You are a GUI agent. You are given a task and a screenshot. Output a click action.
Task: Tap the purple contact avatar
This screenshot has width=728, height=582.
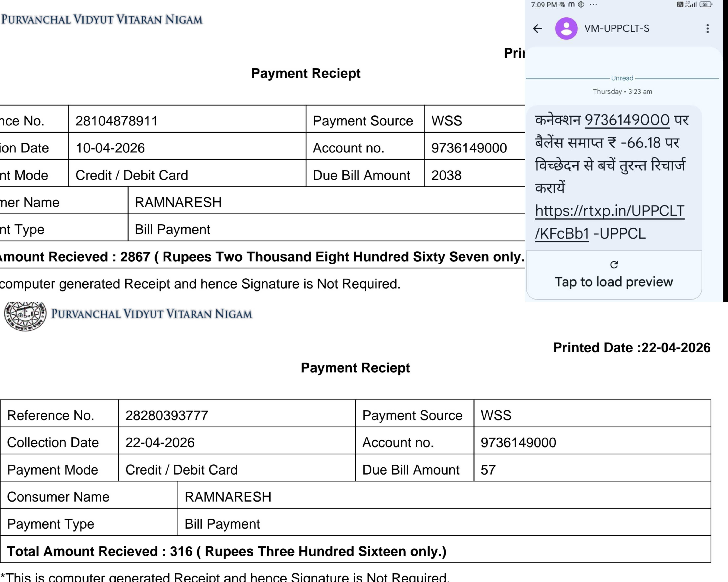(566, 29)
